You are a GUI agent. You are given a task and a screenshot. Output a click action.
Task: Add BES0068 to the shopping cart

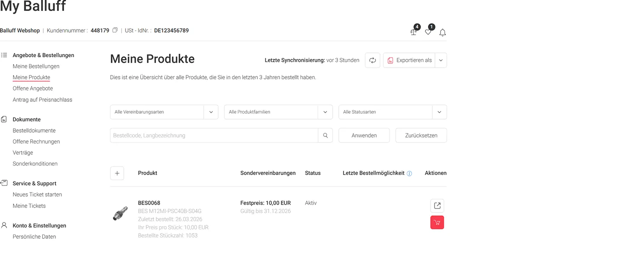click(x=437, y=222)
